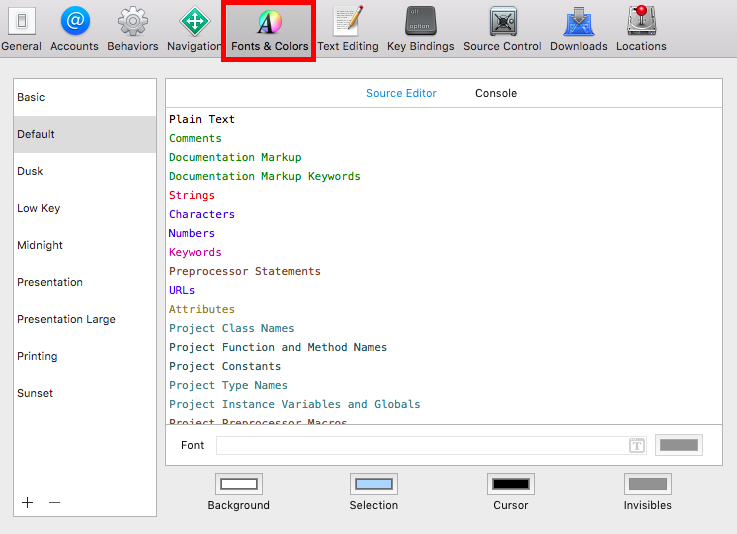Click the font picker T icon
Viewport: 737px width, 534px height.
point(636,445)
